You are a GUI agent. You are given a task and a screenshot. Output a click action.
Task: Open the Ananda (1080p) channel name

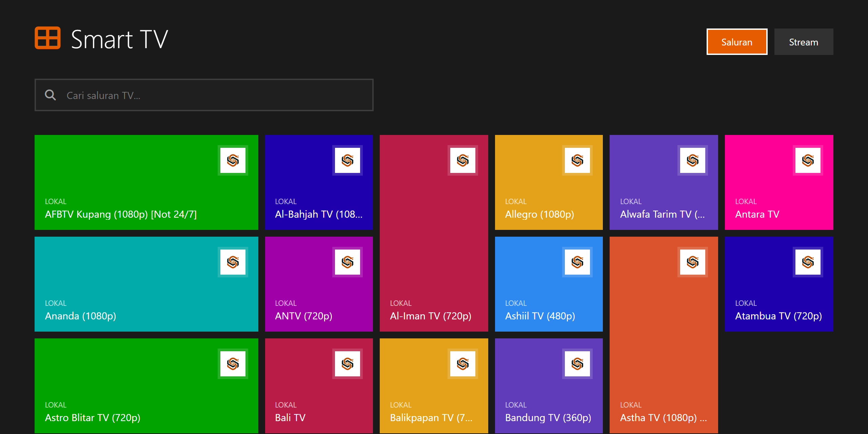[80, 316]
